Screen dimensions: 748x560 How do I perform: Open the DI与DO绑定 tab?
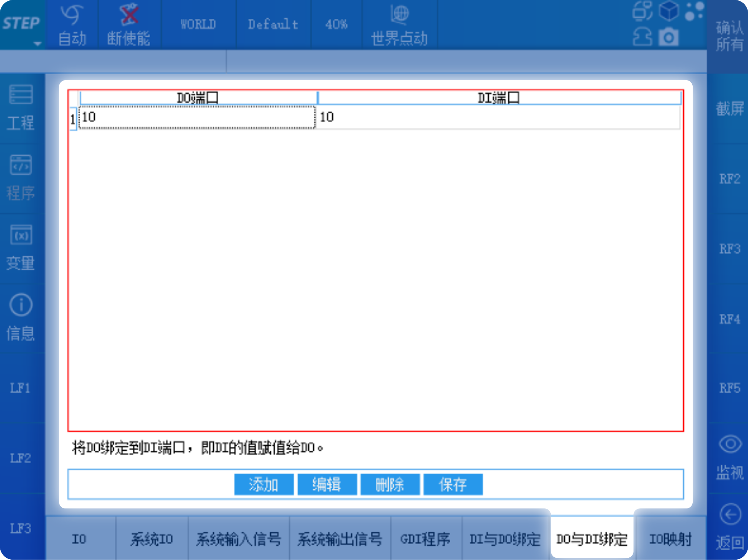click(x=505, y=539)
